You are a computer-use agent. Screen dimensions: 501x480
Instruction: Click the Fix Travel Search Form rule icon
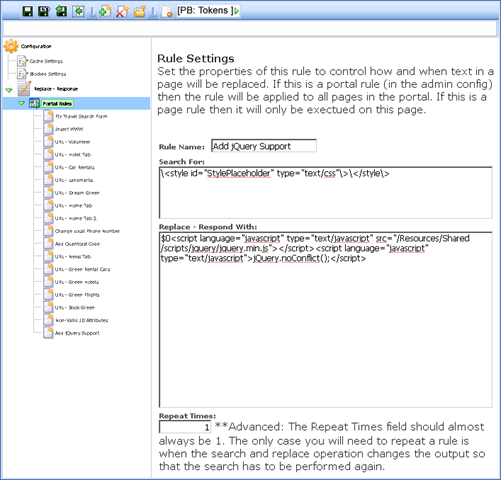click(x=48, y=116)
